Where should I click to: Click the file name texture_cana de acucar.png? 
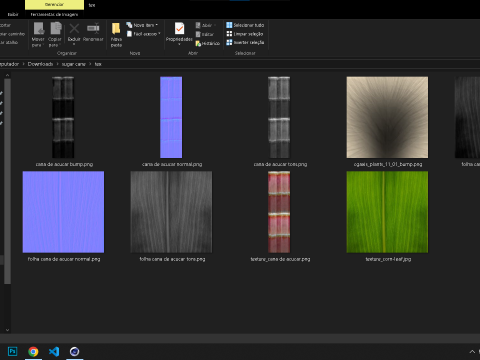(x=280, y=259)
